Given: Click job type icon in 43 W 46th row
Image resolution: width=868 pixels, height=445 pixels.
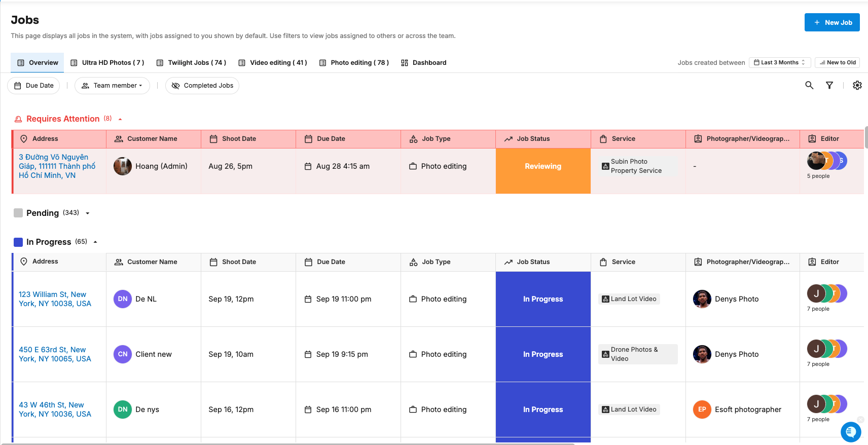Looking at the screenshot, I should pyautogui.click(x=413, y=410).
